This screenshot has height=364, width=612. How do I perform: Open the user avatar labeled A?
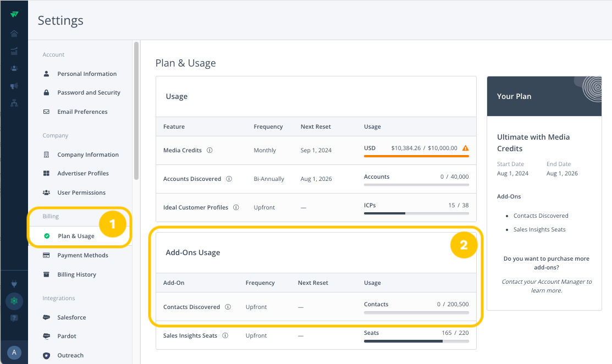coord(14,352)
